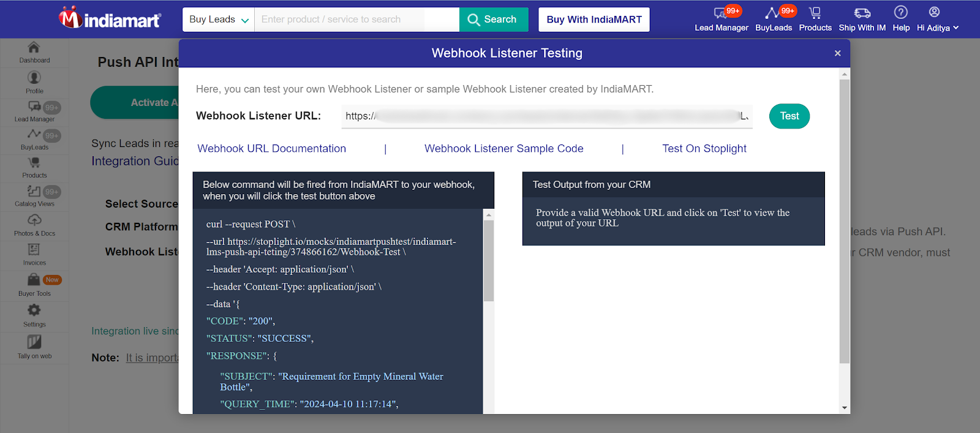The image size is (980, 433).
Task: Click the "STATUS": "SUCCESS" line
Action: click(260, 338)
